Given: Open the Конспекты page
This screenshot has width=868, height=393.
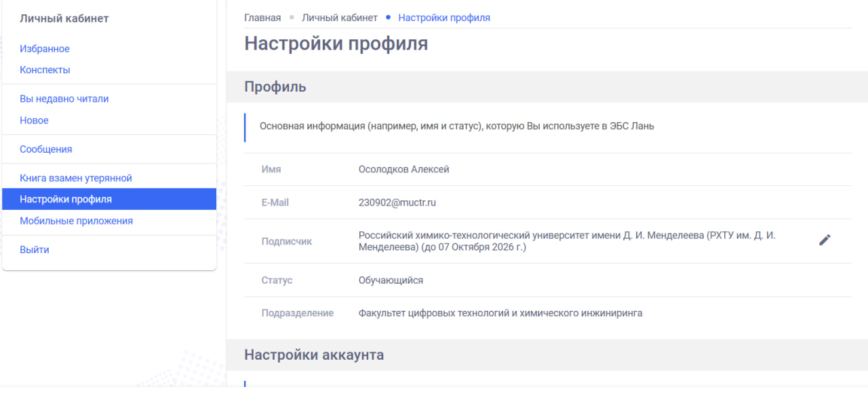Looking at the screenshot, I should point(45,69).
